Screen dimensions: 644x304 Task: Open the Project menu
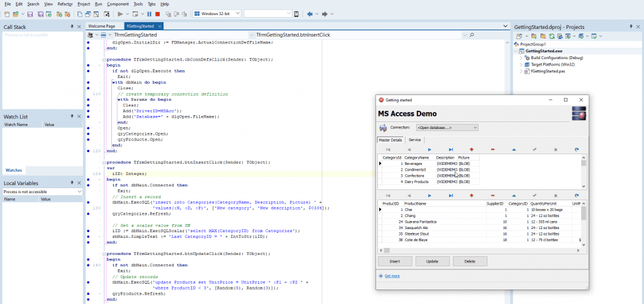pos(84,4)
